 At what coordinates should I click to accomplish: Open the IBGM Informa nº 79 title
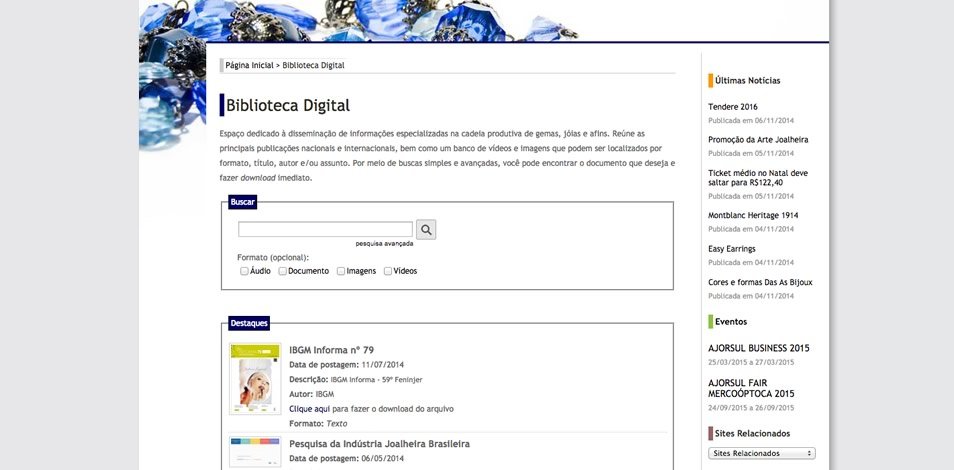coord(332,350)
